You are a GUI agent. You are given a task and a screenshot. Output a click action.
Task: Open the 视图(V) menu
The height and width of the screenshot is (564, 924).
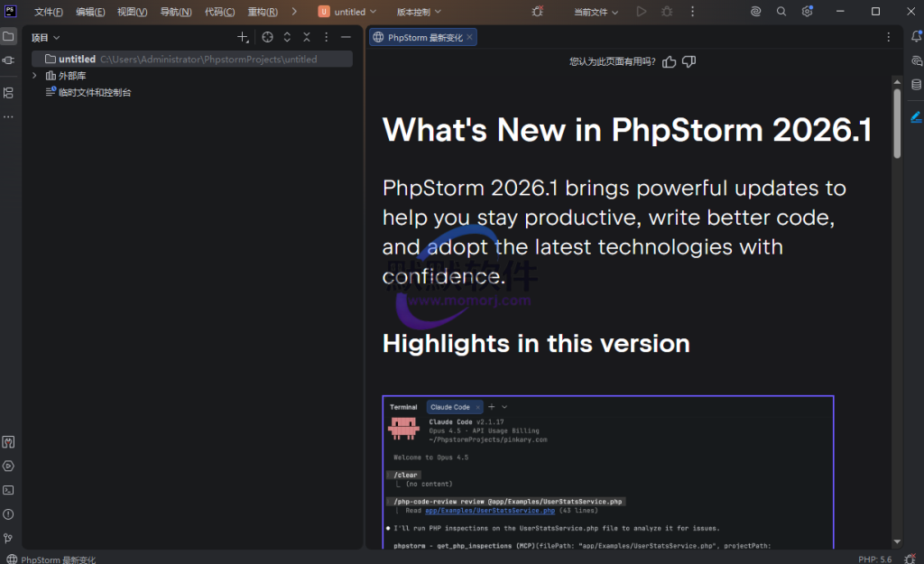coord(132,12)
